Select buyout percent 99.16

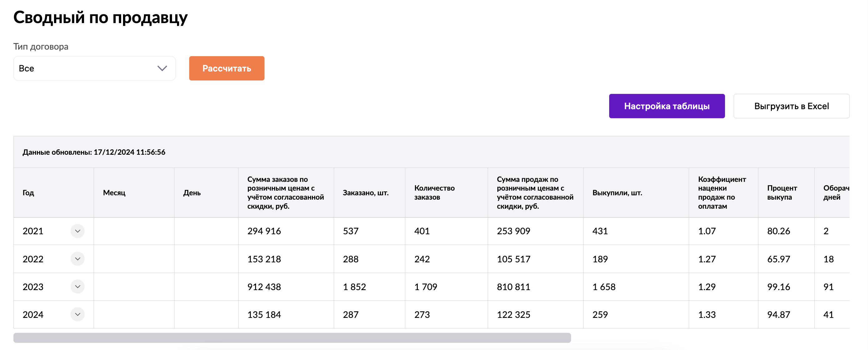(x=779, y=287)
